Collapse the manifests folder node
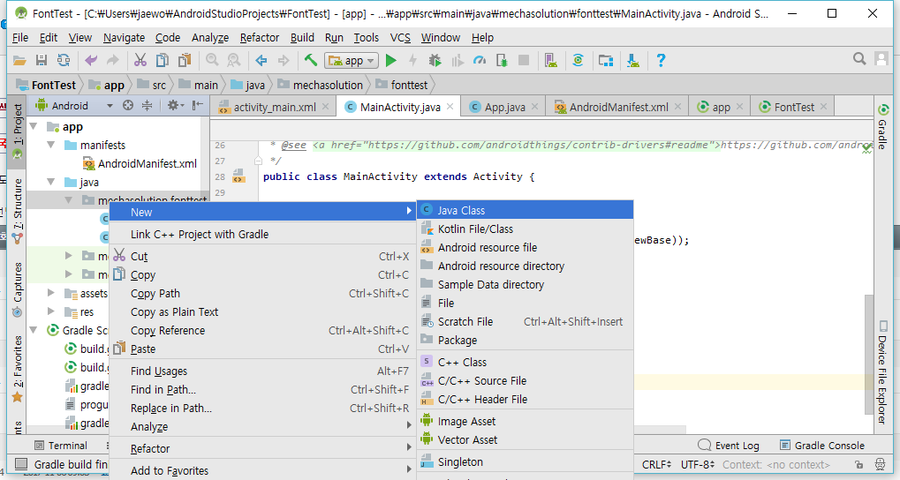Viewport: 900px width, 480px height. click(52, 145)
